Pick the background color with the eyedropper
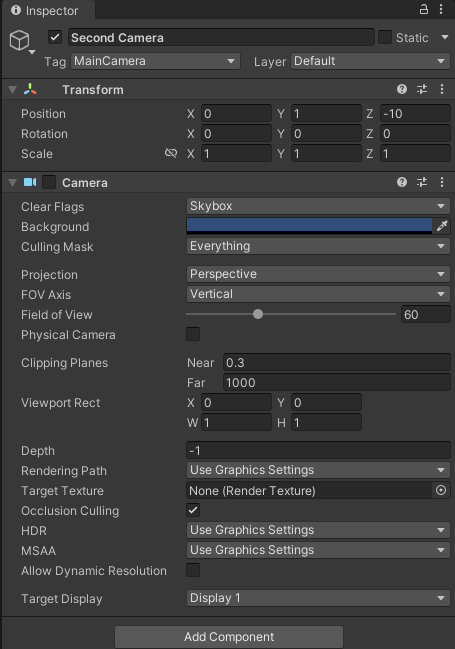The width and height of the screenshot is (455, 649). pos(442,226)
